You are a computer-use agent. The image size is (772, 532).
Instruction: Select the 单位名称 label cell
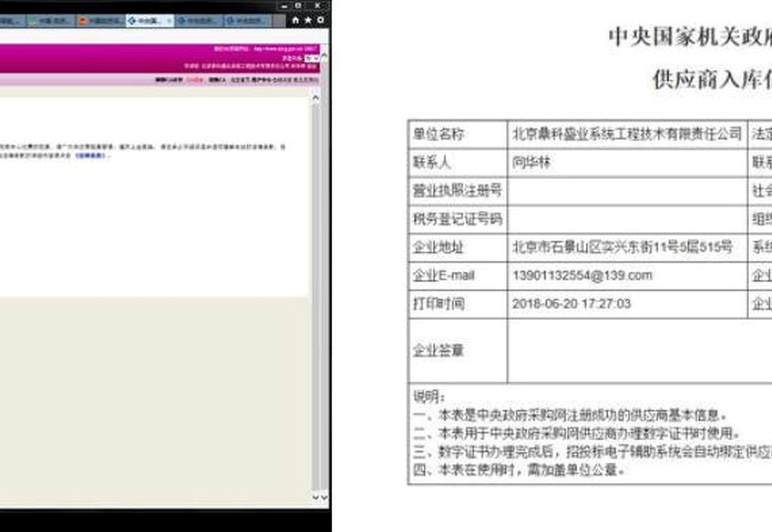coord(458,134)
